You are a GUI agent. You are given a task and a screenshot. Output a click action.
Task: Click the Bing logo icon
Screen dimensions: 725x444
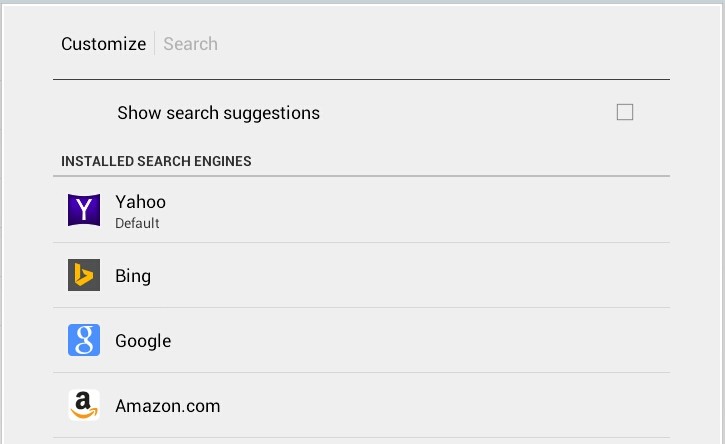click(84, 275)
